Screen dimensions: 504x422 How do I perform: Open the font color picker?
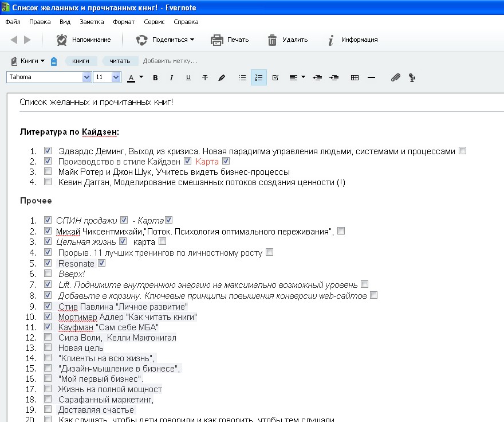141,77
